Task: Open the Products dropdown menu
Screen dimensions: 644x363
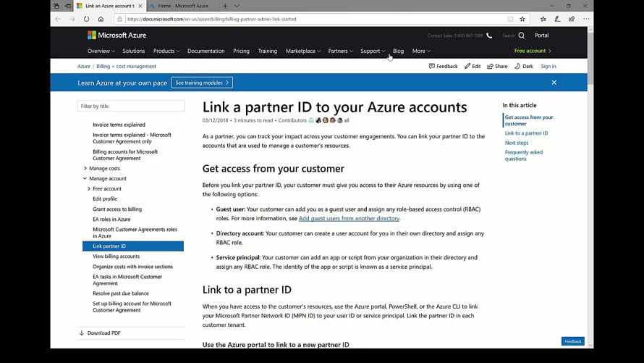Action: pyautogui.click(x=166, y=51)
